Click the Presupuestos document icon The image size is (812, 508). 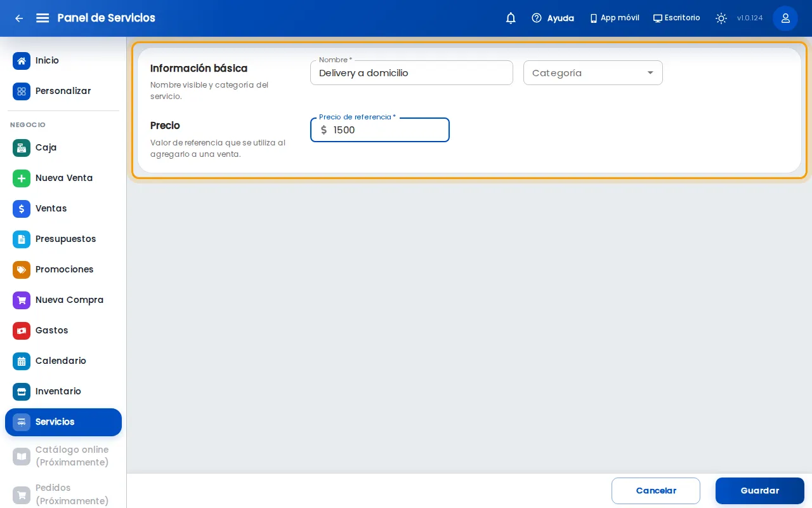[22, 239]
